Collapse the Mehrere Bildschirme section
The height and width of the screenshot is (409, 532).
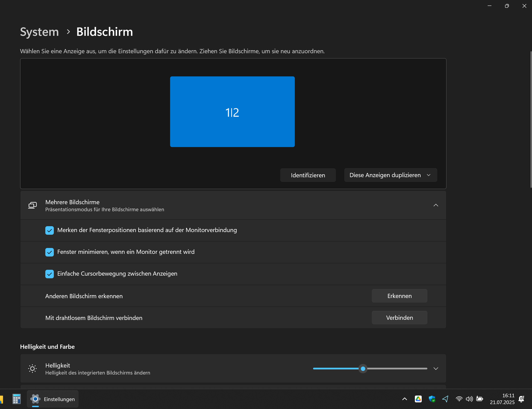(x=436, y=205)
